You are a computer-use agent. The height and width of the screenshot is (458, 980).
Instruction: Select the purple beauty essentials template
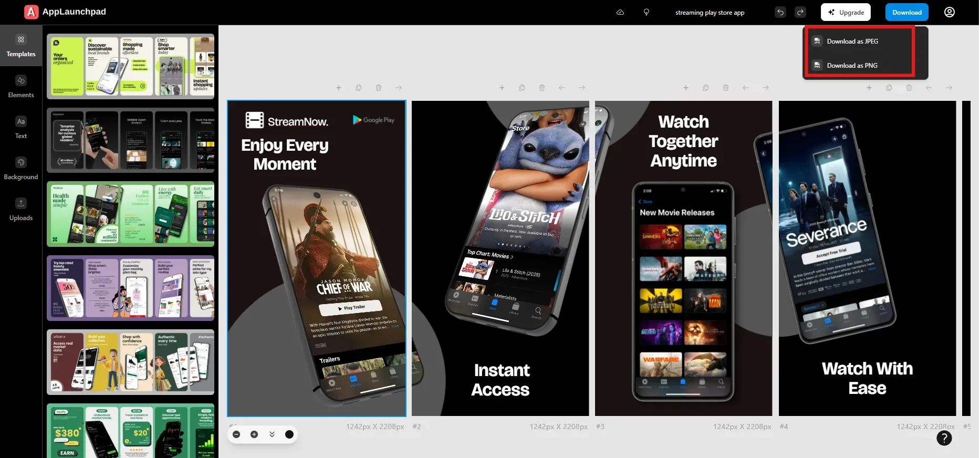(x=131, y=288)
